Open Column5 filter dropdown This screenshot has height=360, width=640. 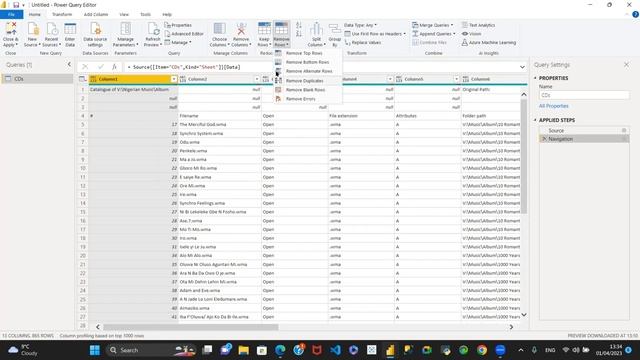click(456, 79)
